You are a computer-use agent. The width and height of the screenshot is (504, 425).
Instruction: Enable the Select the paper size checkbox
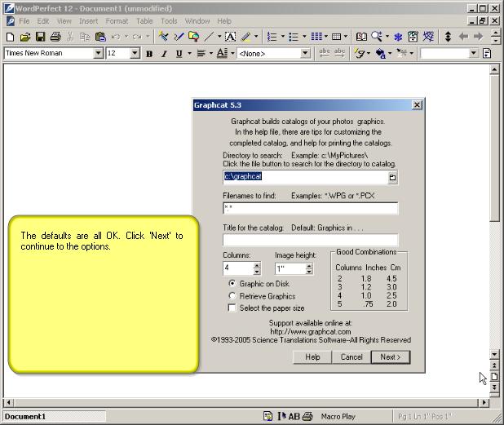click(232, 308)
